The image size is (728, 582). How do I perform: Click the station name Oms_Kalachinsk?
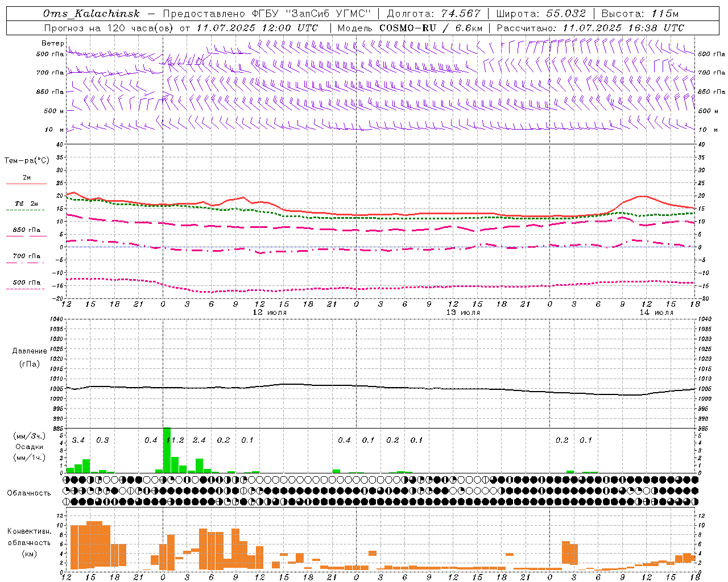pyautogui.click(x=92, y=14)
